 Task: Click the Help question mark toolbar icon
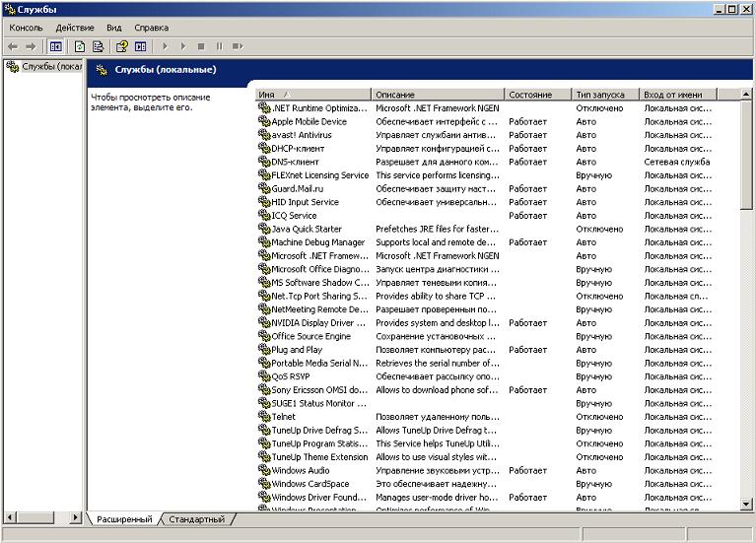coord(122,46)
